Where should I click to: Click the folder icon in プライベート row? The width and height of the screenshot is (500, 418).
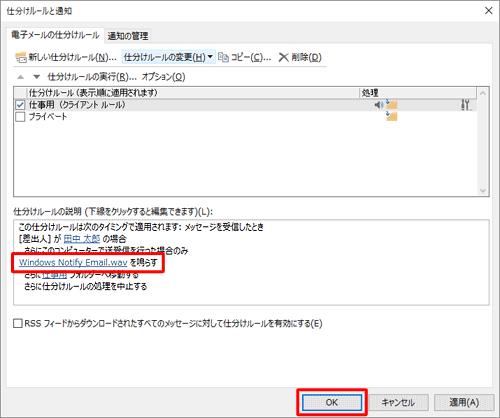[392, 116]
